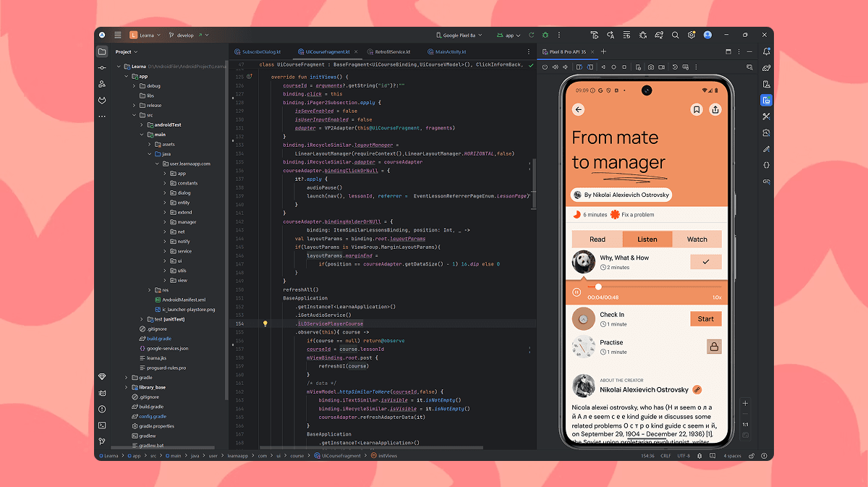Click emulator volume down icon
868x487 pixels.
(566, 67)
